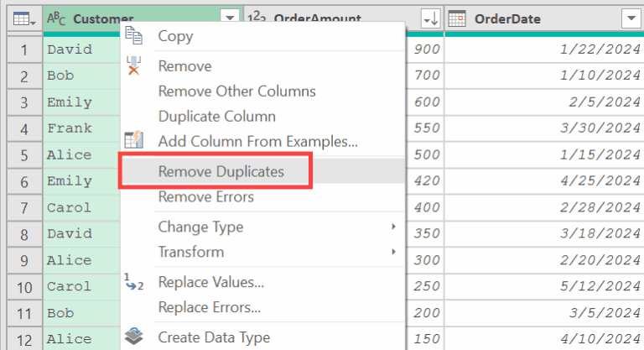Screen dimensions: 644x350
Task: Open the OrderDate column filter dropdown
Action: coord(631,18)
